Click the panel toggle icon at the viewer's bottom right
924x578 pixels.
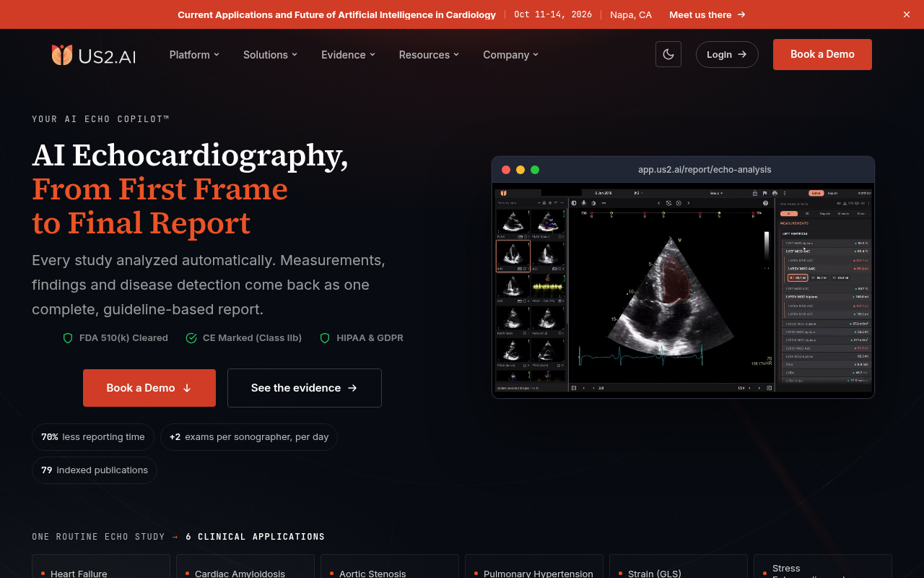[769, 388]
